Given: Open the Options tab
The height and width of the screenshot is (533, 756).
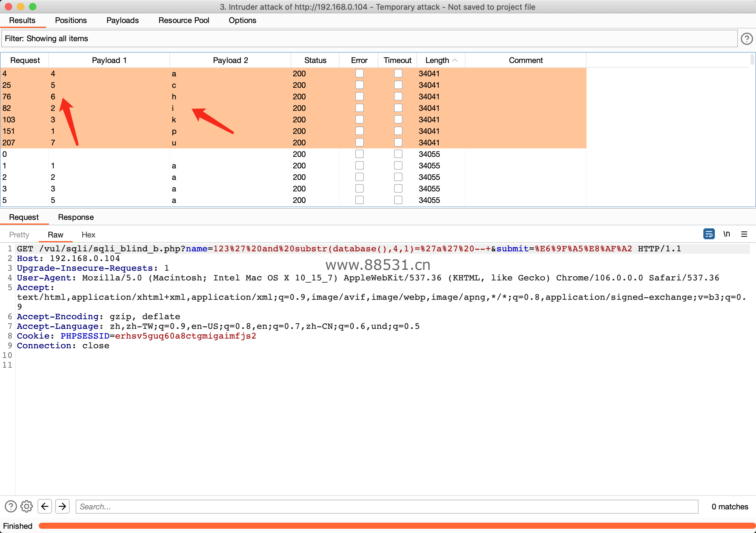Looking at the screenshot, I should [242, 20].
